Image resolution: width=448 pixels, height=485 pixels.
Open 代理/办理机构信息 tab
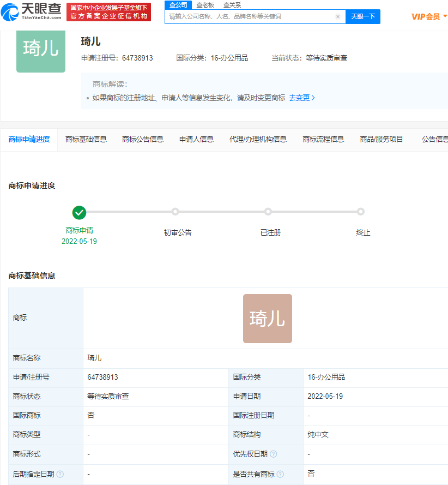pos(258,139)
